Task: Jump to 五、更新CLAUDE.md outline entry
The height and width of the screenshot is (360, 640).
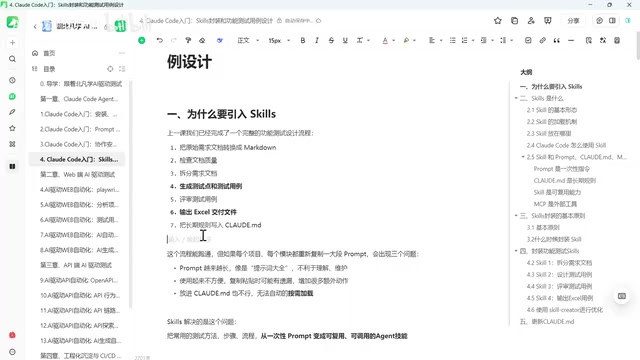Action: [547, 322]
